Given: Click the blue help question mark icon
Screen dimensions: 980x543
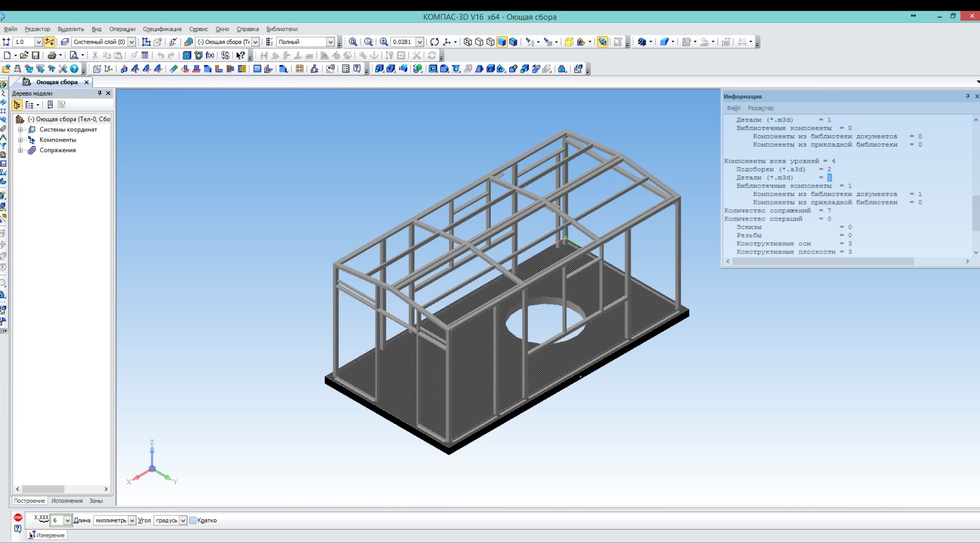Looking at the screenshot, I should [x=74, y=69].
